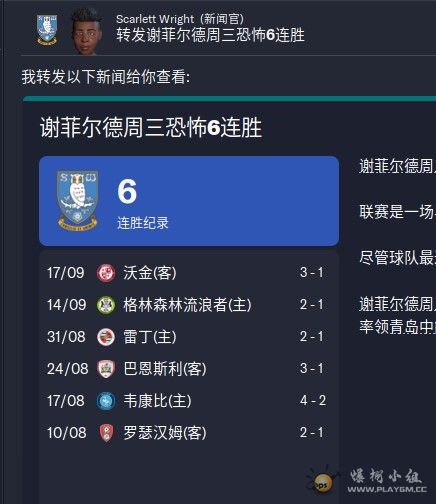Viewport: 436px width, 504px height.
Task: Click the 谢菲尔德周三恐怖6连胜 news headline
Action: (151, 128)
